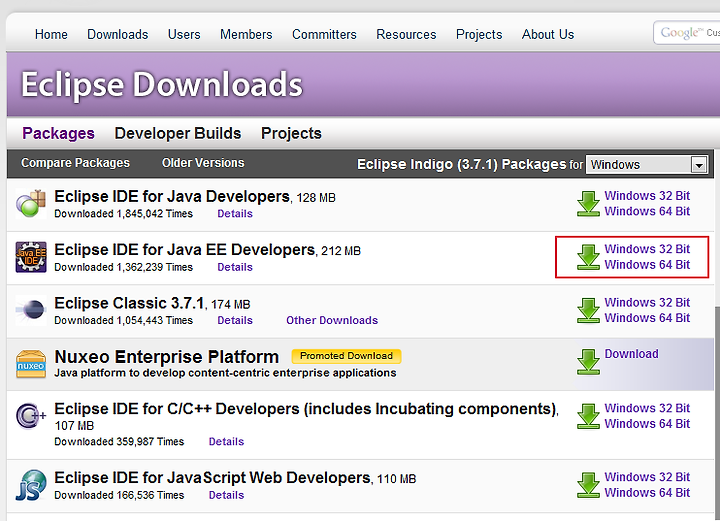
Task: Click the Eclipse IDE for C/C++ Developers title
Action: click(306, 409)
